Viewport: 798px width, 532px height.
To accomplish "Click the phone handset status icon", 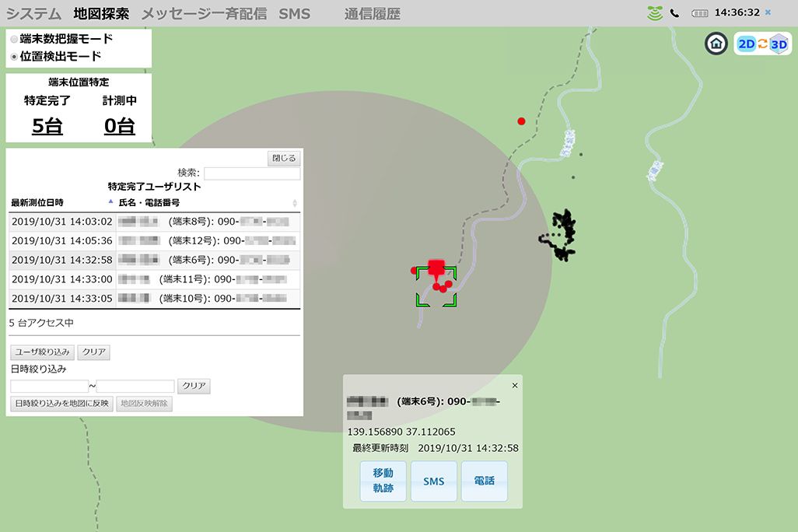I will 675,13.
